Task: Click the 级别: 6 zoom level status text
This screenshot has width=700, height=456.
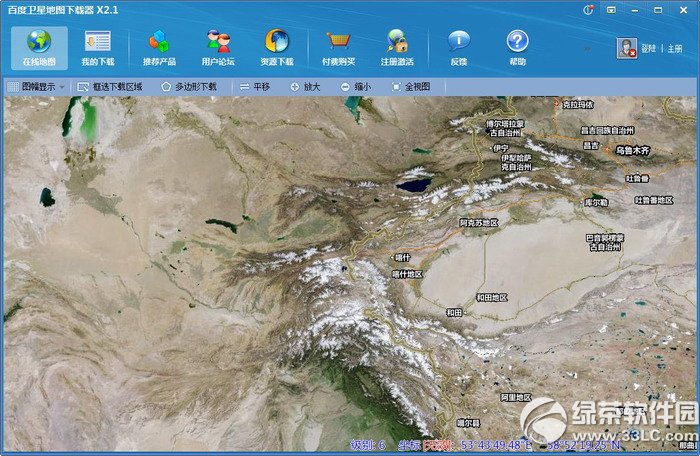Action: point(368,445)
